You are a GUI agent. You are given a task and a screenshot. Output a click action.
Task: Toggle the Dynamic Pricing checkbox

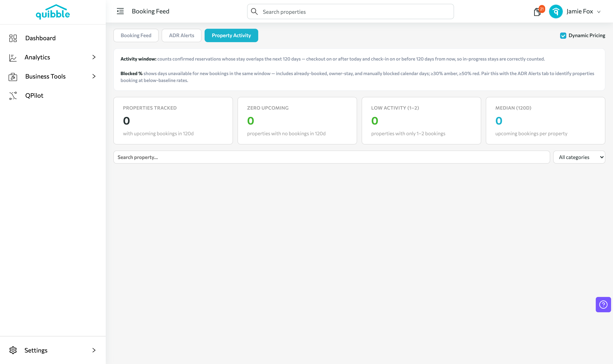click(x=563, y=36)
